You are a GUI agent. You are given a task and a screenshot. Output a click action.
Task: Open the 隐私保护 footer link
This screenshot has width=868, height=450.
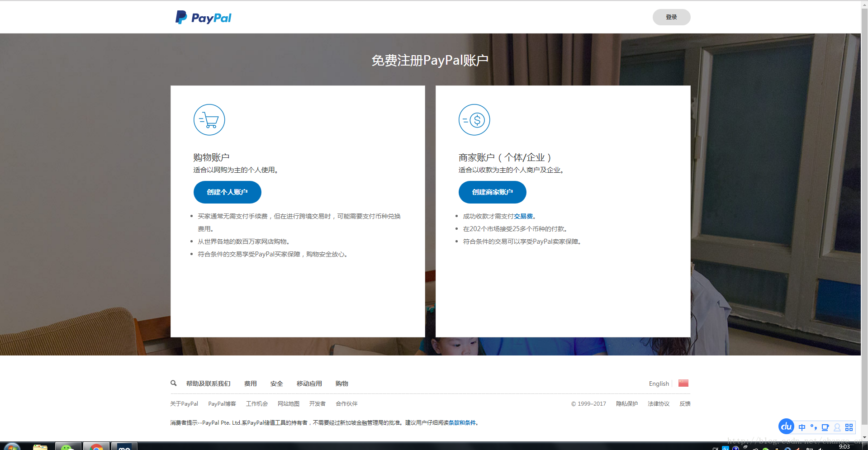(x=627, y=404)
